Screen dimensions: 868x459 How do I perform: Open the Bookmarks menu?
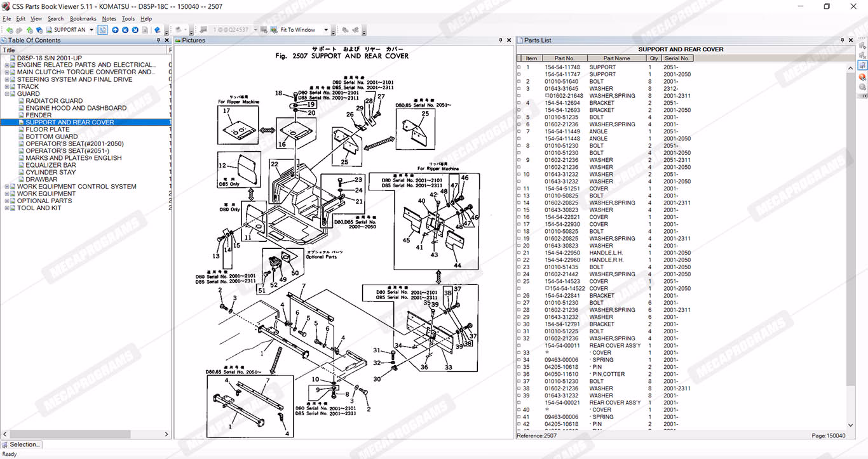point(83,19)
